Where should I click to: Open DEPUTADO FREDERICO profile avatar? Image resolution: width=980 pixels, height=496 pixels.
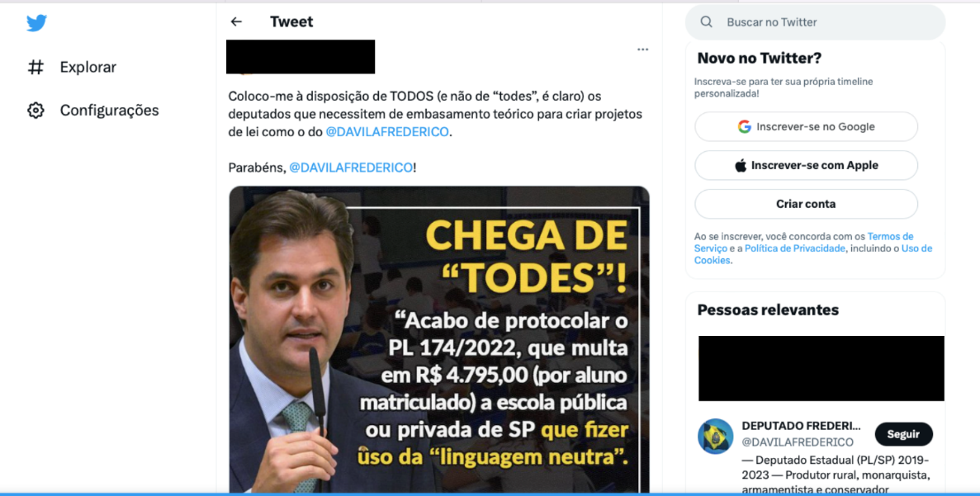tap(715, 436)
